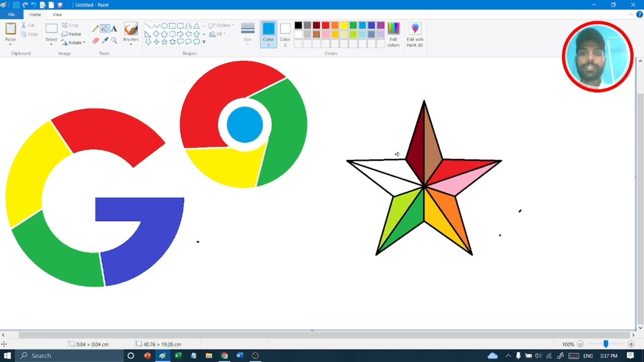Select the Fill with color bucket tool
The height and width of the screenshot is (362, 644).
(105, 29)
